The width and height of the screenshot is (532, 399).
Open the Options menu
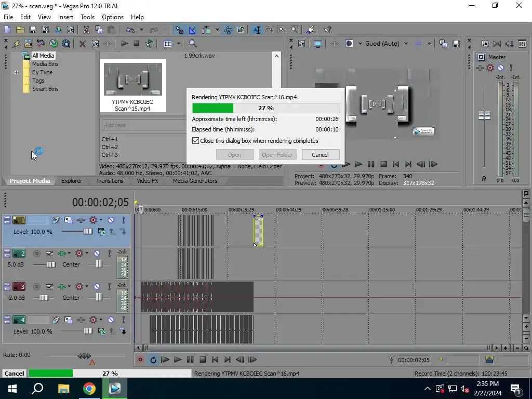(113, 17)
